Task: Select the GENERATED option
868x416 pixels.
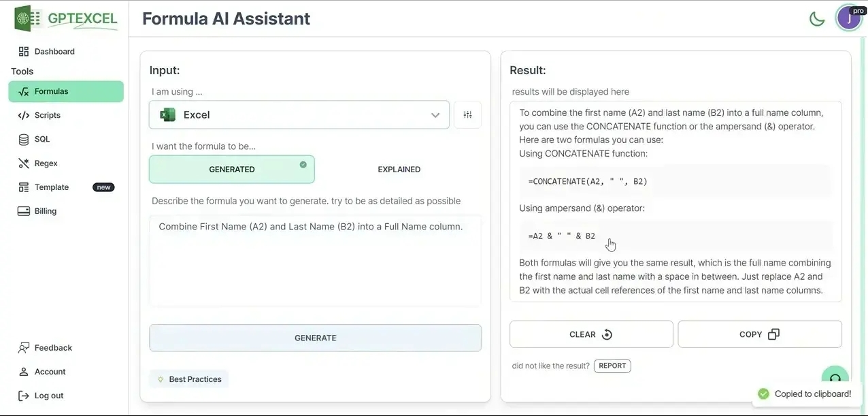Action: point(232,169)
